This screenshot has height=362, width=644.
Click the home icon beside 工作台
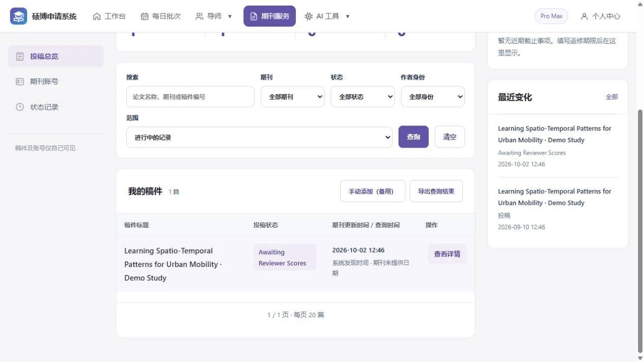(x=97, y=16)
